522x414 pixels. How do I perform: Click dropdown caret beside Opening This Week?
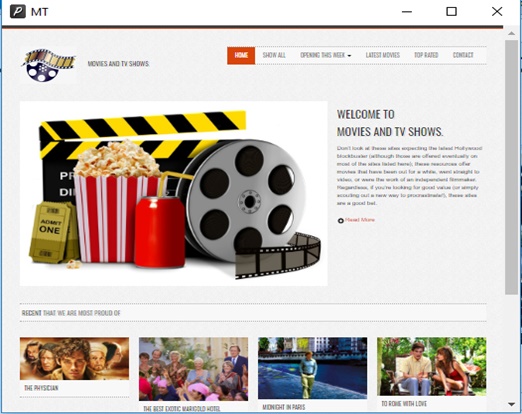tap(349, 56)
